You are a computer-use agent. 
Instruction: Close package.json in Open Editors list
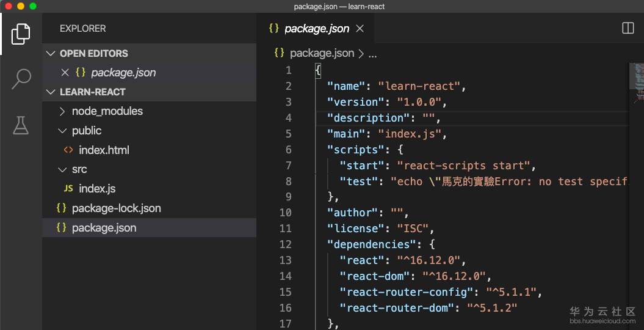point(65,73)
